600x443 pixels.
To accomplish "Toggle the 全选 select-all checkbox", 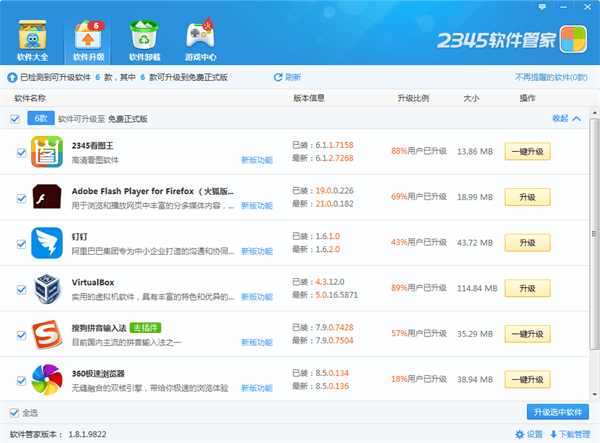I will pos(13,411).
